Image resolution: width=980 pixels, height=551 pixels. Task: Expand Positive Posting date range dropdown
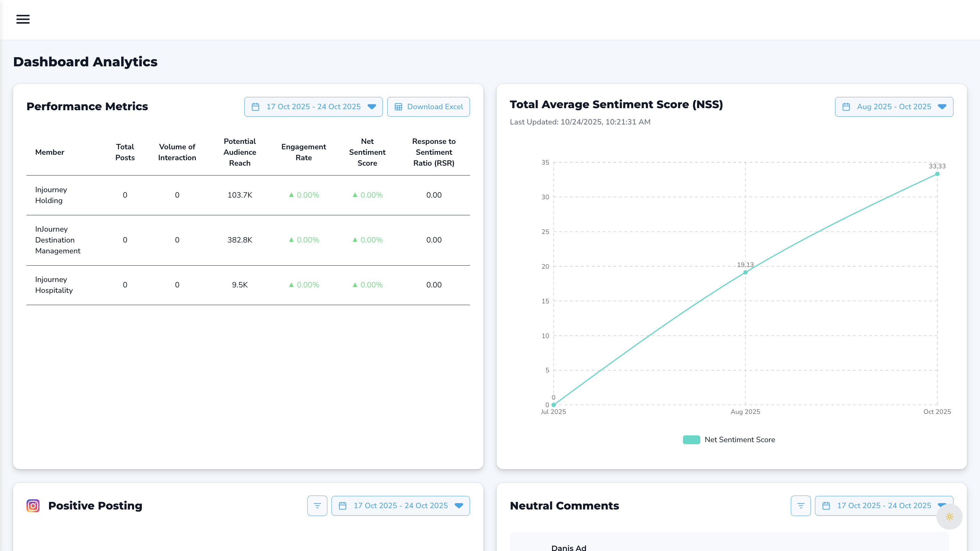(459, 506)
